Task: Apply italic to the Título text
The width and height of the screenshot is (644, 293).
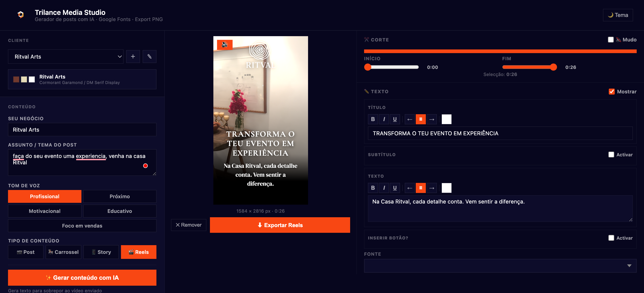Action: pyautogui.click(x=384, y=119)
